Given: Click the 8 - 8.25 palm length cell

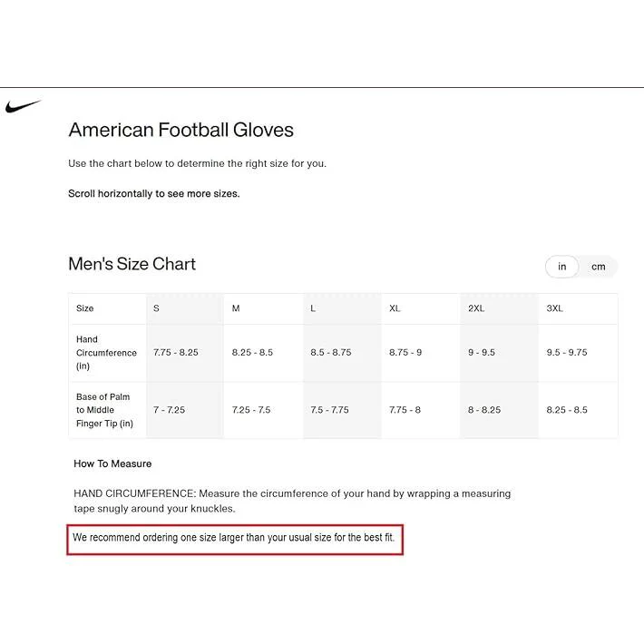Looking at the screenshot, I should pos(484,410).
